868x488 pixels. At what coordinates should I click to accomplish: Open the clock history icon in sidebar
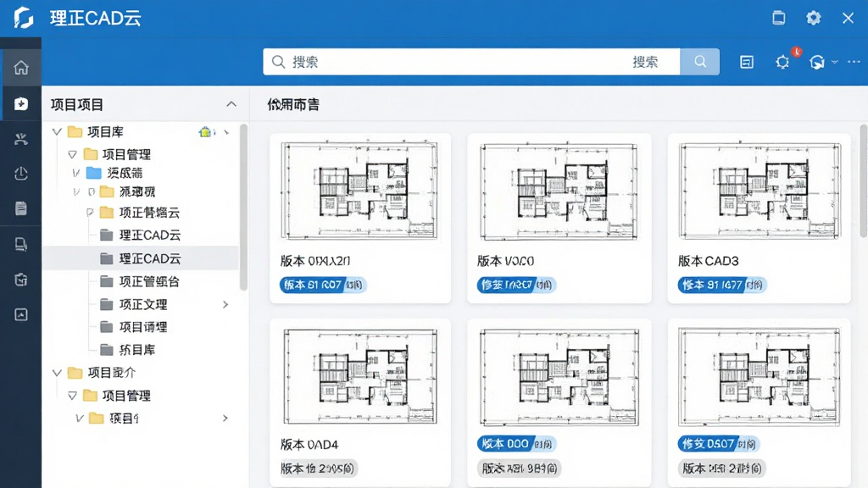click(x=21, y=174)
